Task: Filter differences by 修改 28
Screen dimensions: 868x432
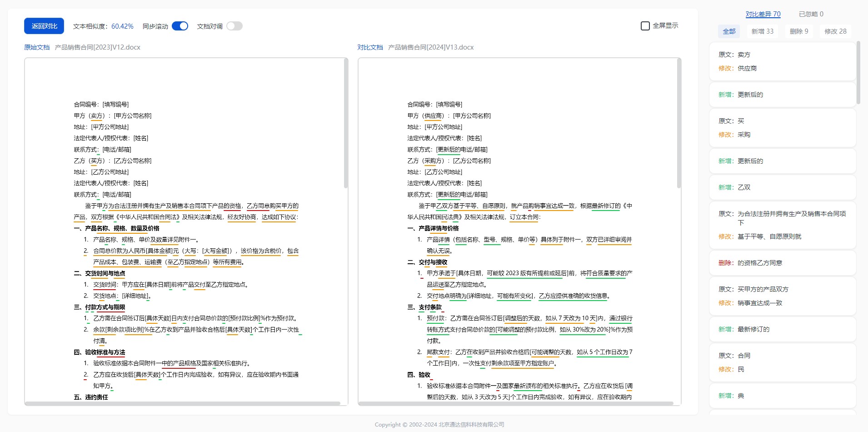Action: coord(835,31)
